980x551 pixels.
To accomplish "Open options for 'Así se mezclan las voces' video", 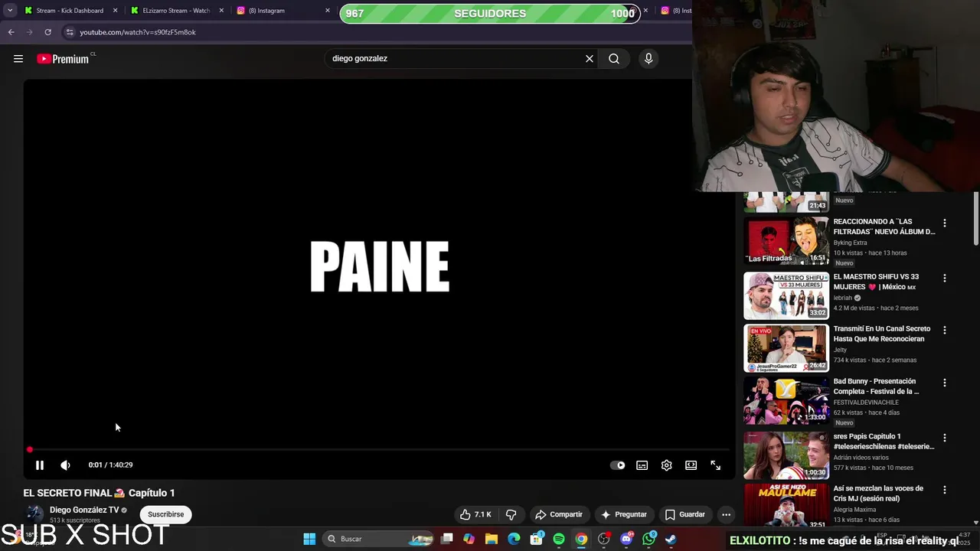I will point(944,490).
